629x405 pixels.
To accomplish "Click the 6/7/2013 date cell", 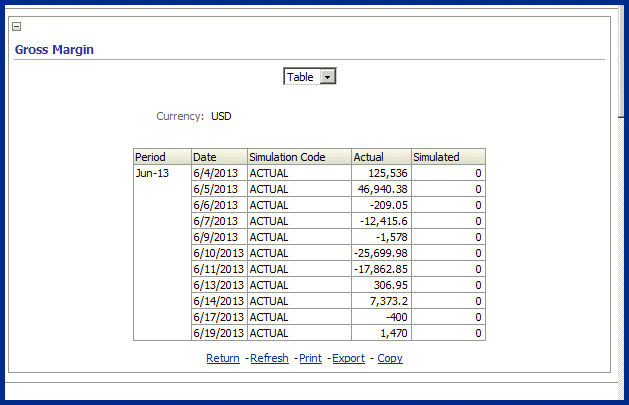I will (219, 221).
